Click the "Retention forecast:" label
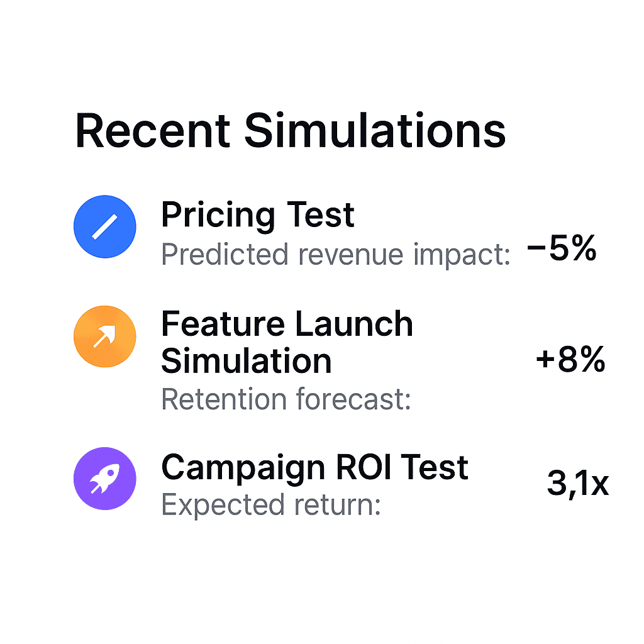Viewport: 644px width, 644px height. (x=286, y=399)
